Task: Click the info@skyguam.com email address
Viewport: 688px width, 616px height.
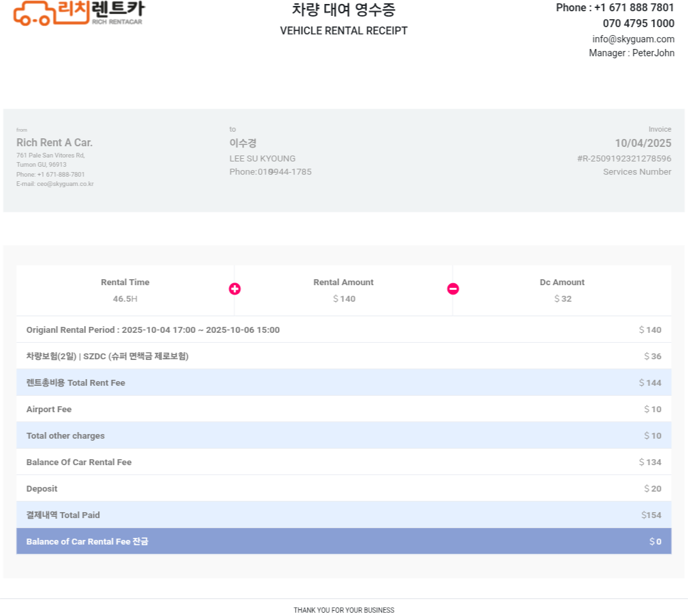Action: (633, 39)
